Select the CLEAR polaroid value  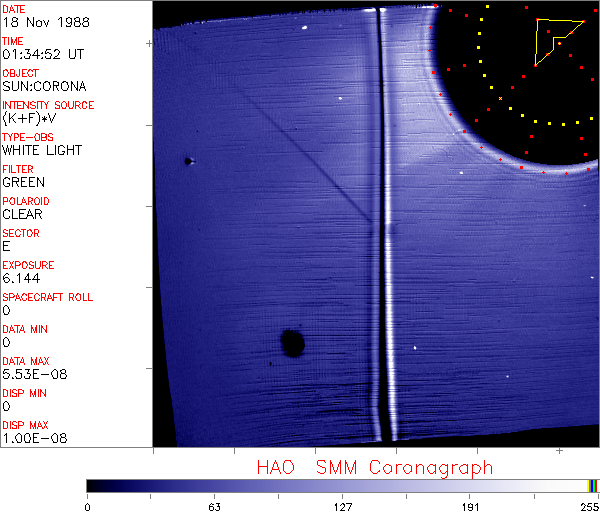coord(23,214)
